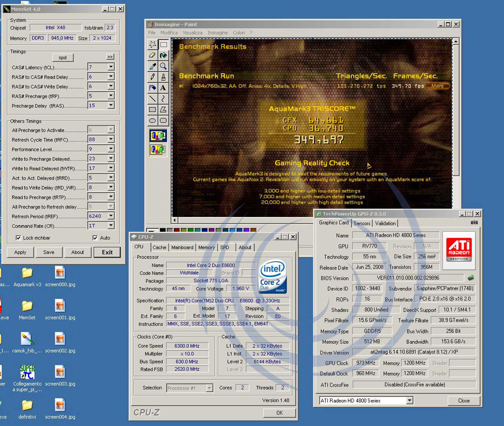Screen dimensions: 504x426
Task: Toggle the Lock mchbar checkbox
Action: (18, 238)
